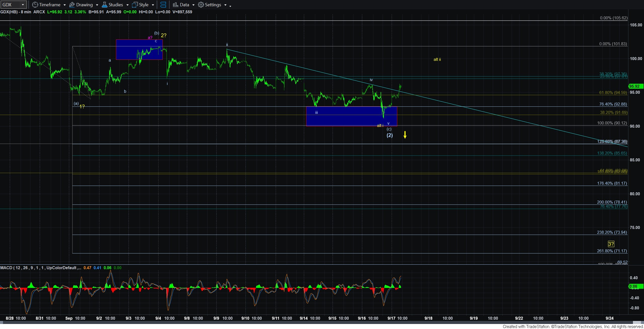644x329 pixels.
Task: Click the yellow down arrow marker
Action: pos(405,135)
